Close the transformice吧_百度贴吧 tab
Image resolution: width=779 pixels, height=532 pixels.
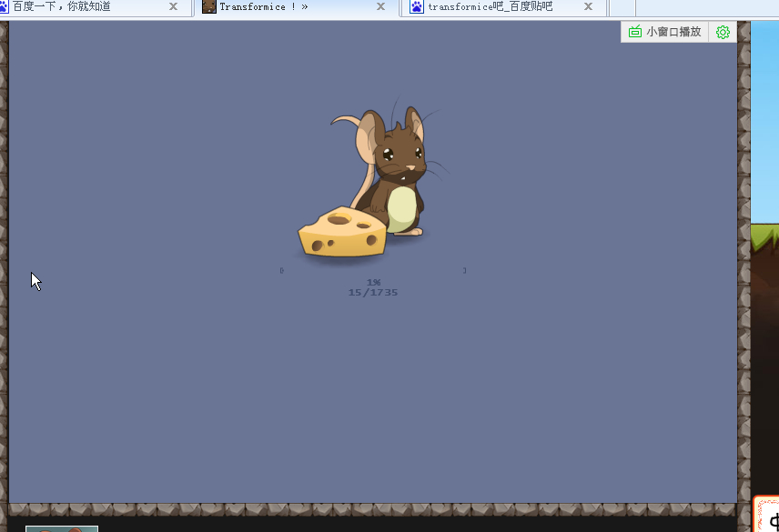pyautogui.click(x=589, y=6)
